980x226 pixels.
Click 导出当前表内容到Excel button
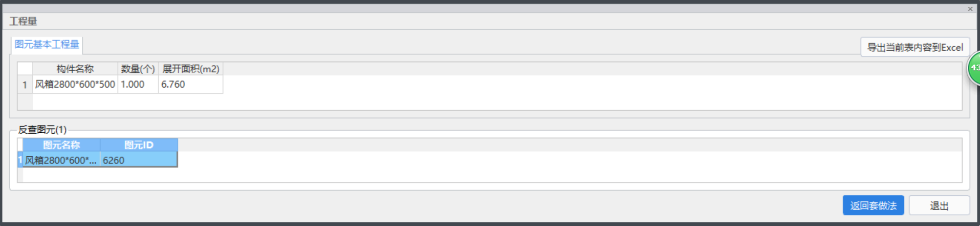pos(915,47)
